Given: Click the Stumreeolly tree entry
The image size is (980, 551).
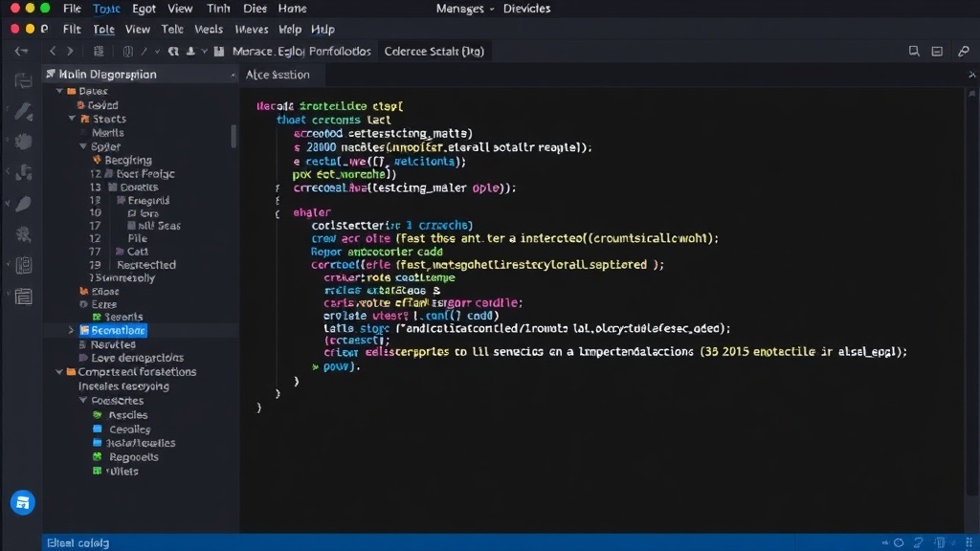Looking at the screenshot, I should pyautogui.click(x=122, y=278).
